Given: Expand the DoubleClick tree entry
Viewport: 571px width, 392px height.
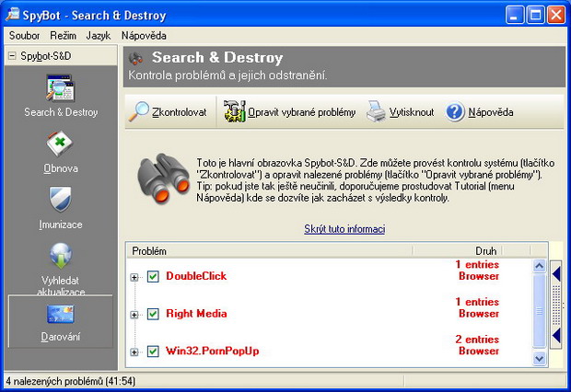Looking at the screenshot, I should [134, 277].
